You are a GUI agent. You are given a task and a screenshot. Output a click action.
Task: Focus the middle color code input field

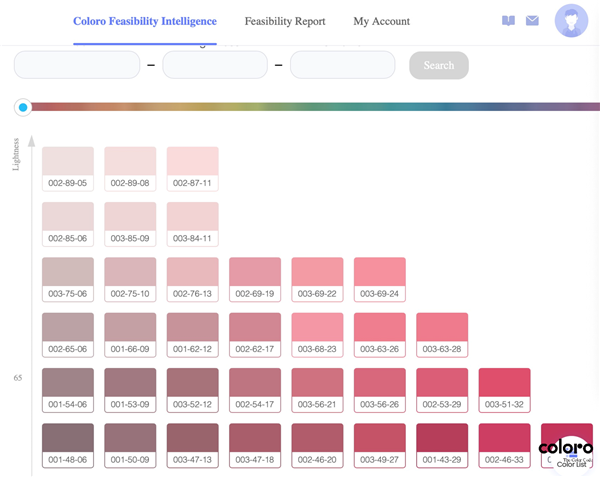point(215,65)
